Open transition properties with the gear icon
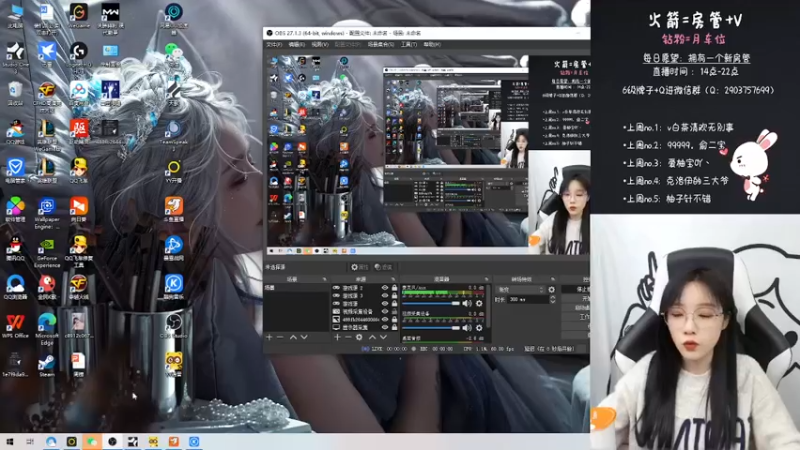 point(552,289)
